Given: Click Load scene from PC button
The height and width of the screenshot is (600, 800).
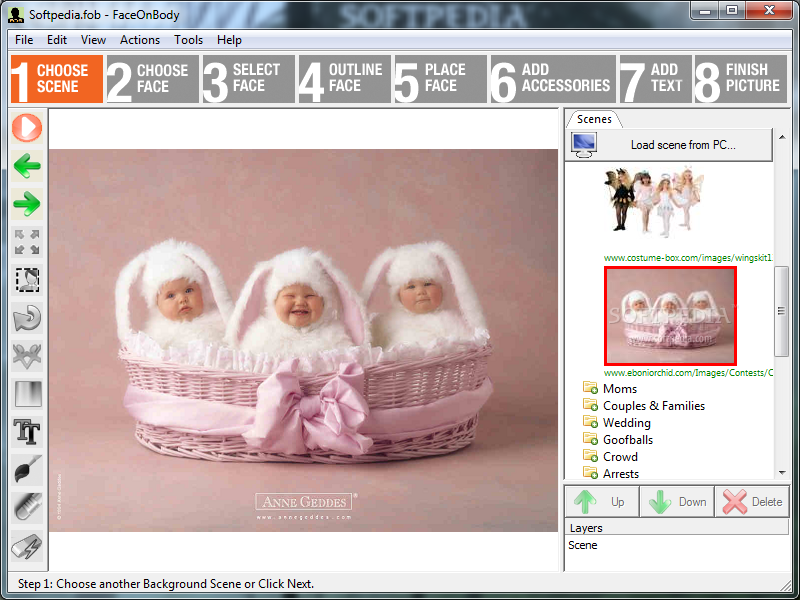Looking at the screenshot, I should [x=669, y=145].
